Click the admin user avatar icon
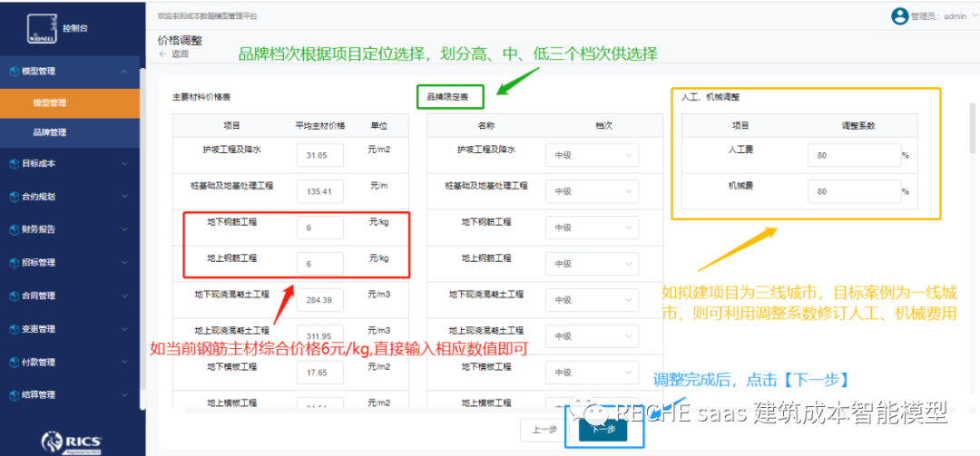The image size is (980, 456). click(x=899, y=15)
